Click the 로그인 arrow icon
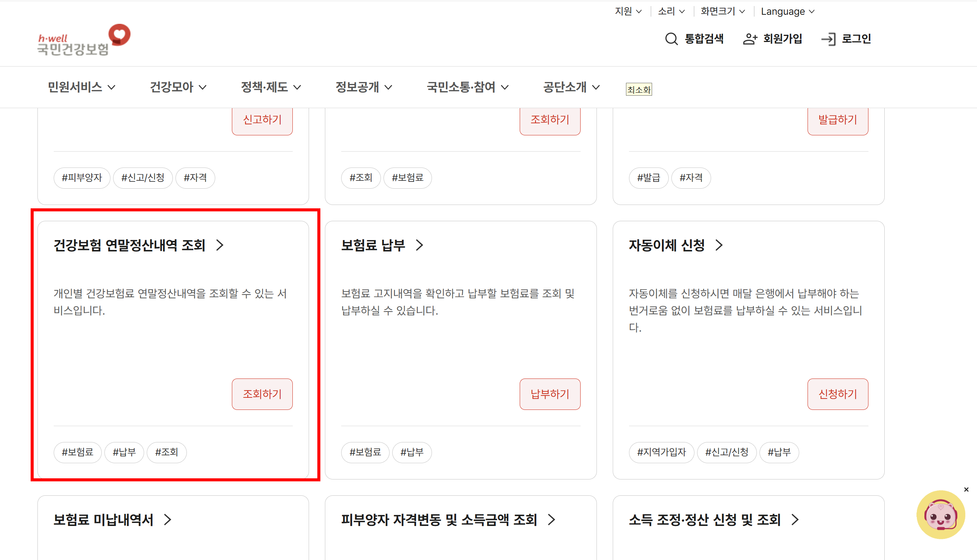Viewport: 977px width, 560px height. click(828, 39)
